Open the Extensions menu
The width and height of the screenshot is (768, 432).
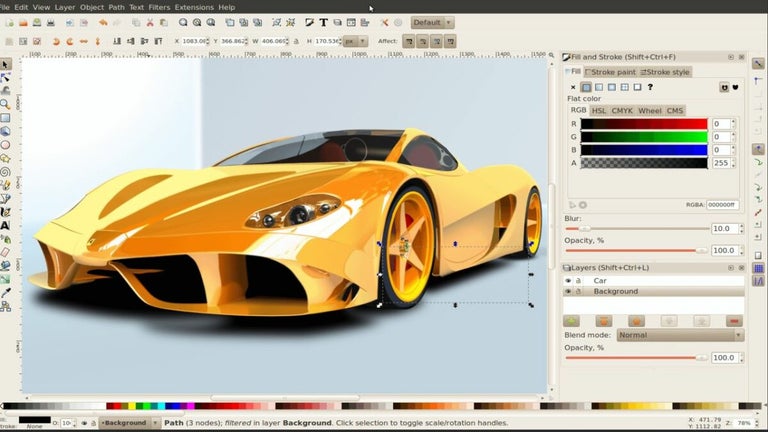tap(194, 7)
